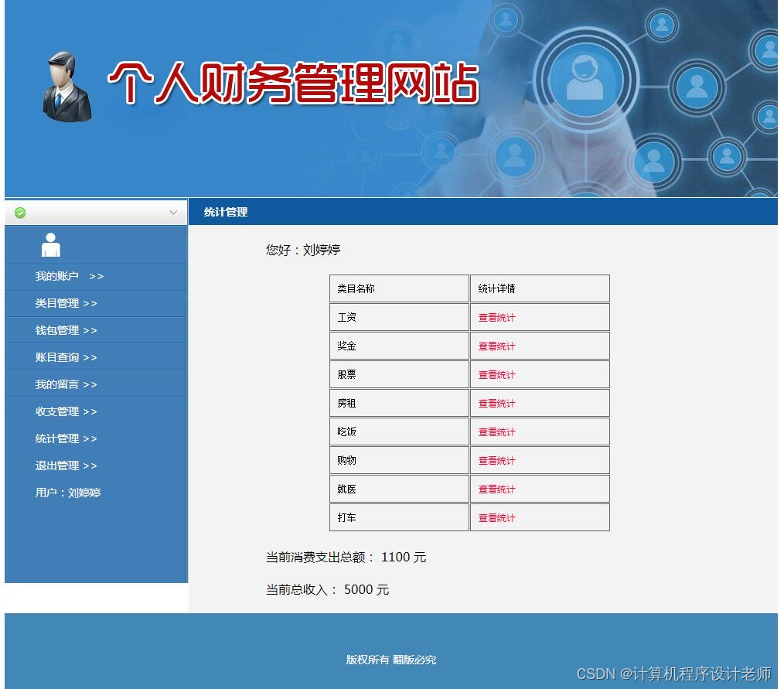Open 账目查询 in sidebar
Viewport: 784px width, 689px height.
coord(66,357)
